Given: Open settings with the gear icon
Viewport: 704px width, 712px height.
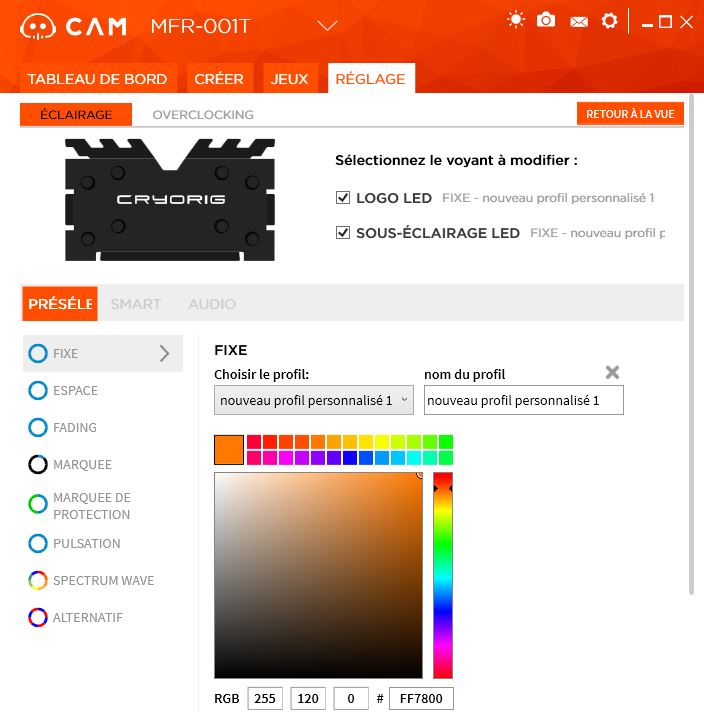Looking at the screenshot, I should (609, 20).
